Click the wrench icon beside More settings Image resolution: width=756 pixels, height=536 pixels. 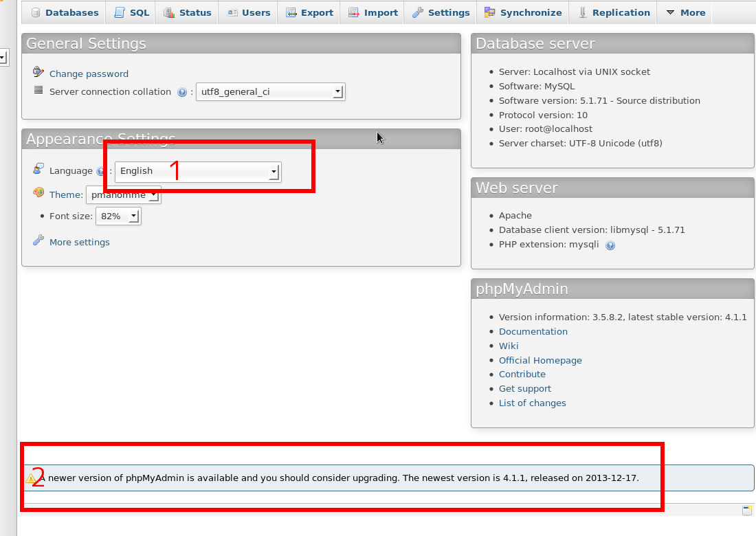(x=38, y=241)
